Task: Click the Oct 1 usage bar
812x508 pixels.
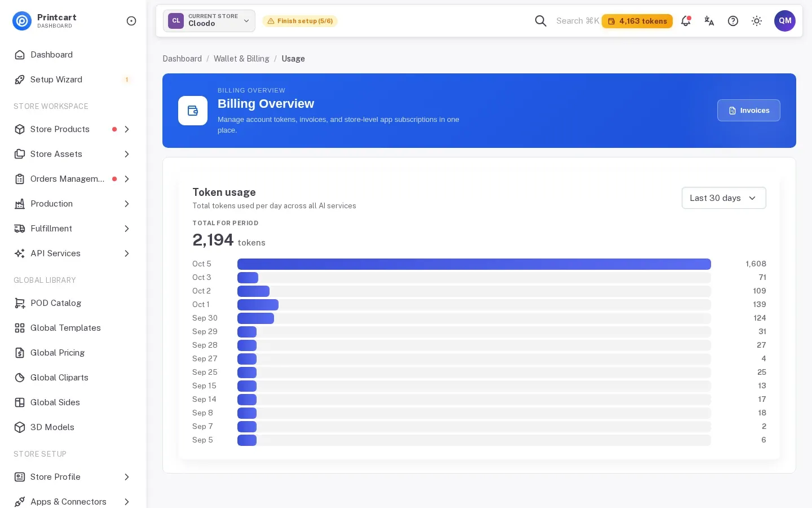Action: pos(258,305)
